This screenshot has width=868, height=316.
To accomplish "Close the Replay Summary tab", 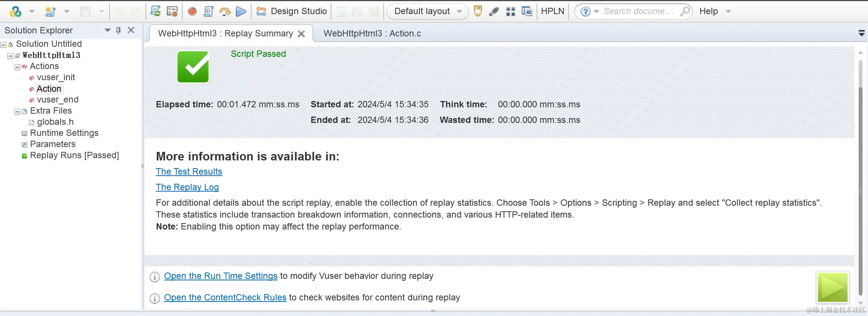I will pos(301,34).
